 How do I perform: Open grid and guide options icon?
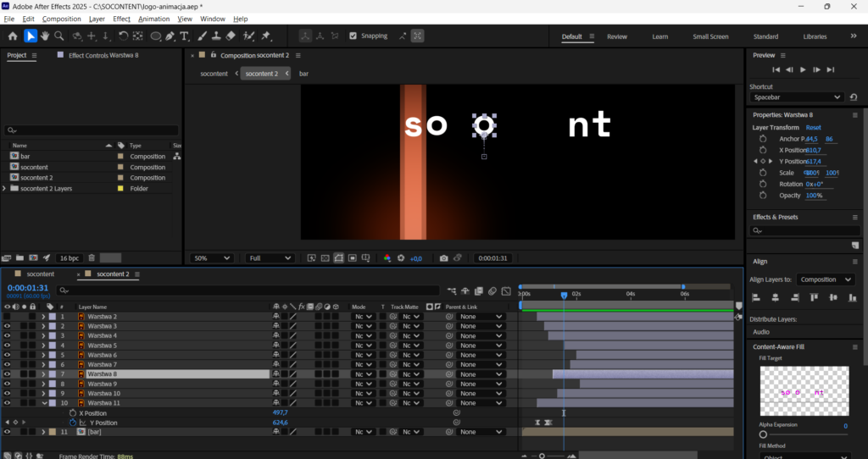[x=366, y=258]
